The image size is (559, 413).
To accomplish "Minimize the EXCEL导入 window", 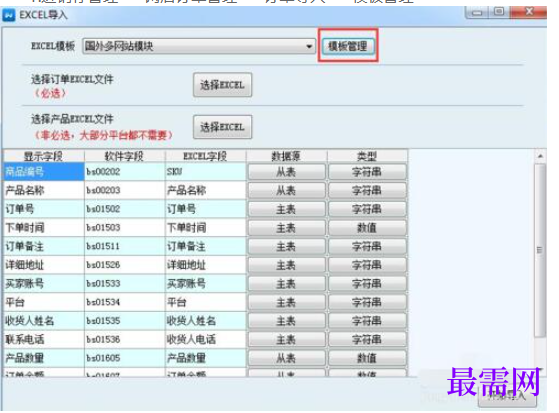I will pyautogui.click(x=477, y=12).
